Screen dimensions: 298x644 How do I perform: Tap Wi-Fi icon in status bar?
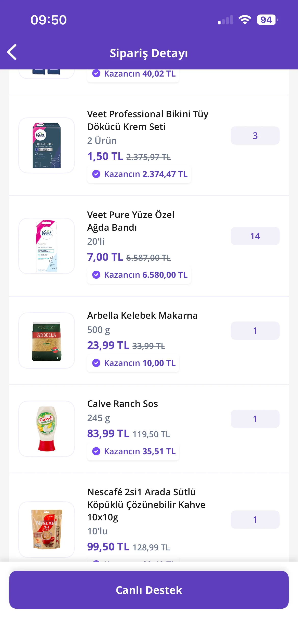pyautogui.click(x=245, y=20)
